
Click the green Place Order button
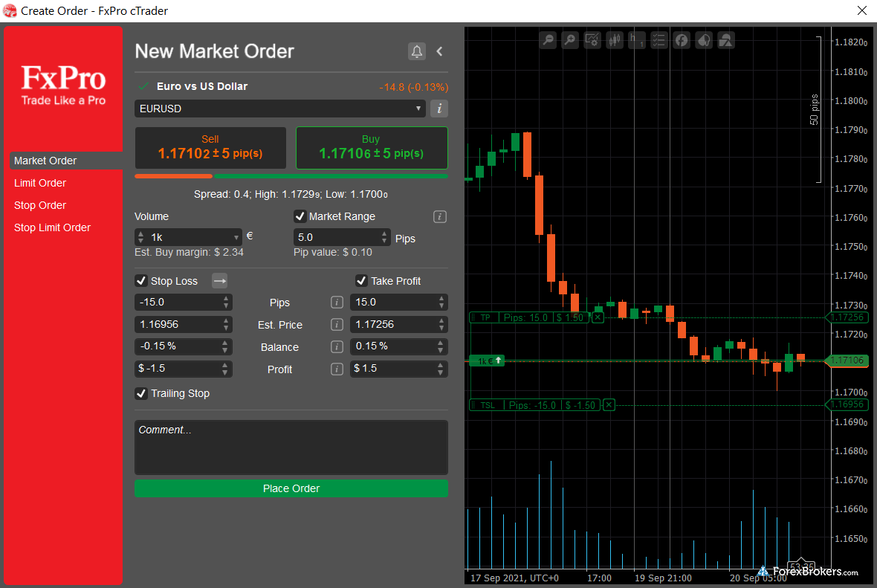(x=291, y=488)
